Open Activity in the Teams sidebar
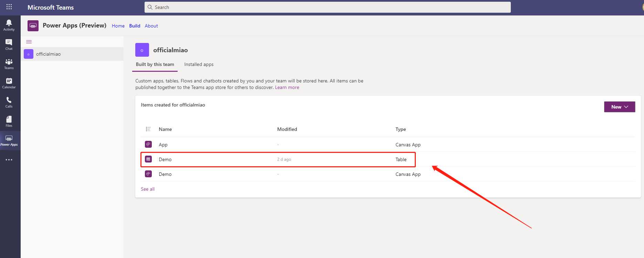 pyautogui.click(x=9, y=25)
